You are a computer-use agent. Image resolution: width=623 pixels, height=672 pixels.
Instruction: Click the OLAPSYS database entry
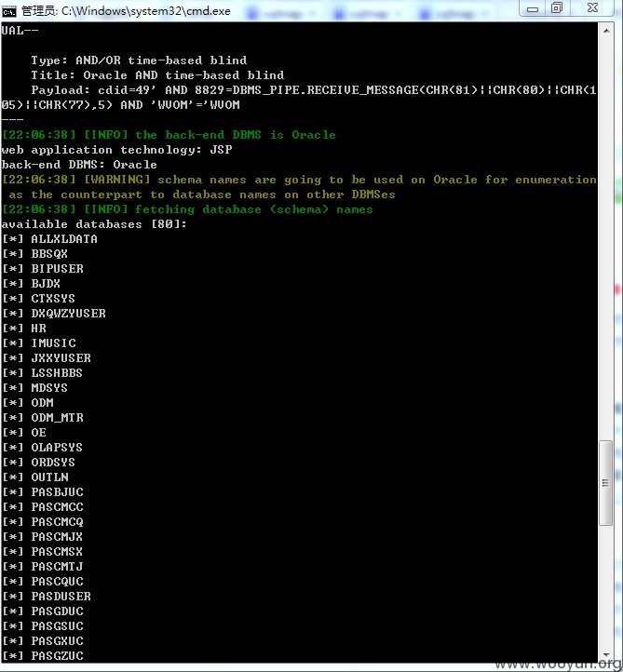(42, 448)
